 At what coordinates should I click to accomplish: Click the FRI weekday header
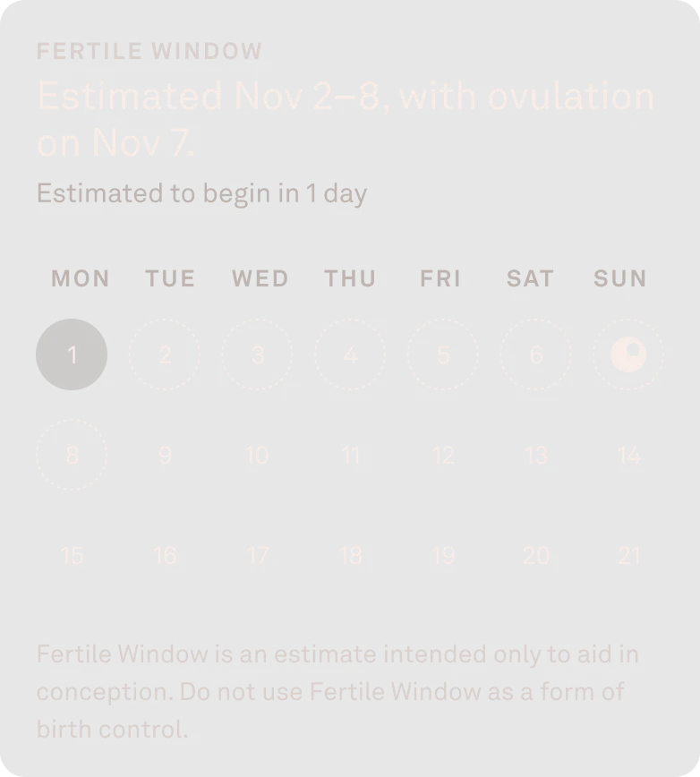440,278
